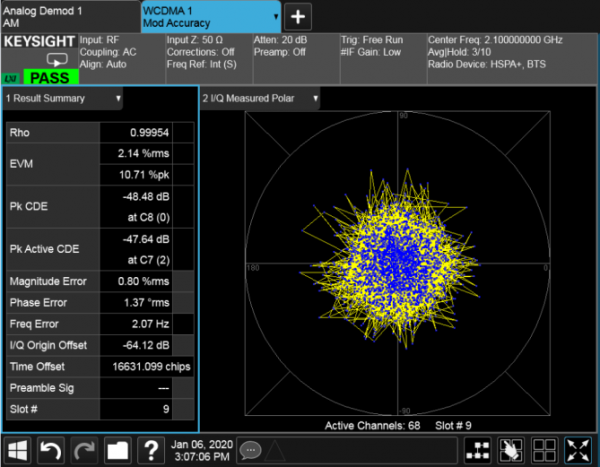This screenshot has width=600, height=467.
Task: Click the multi-window grid icon
Action: 545,450
